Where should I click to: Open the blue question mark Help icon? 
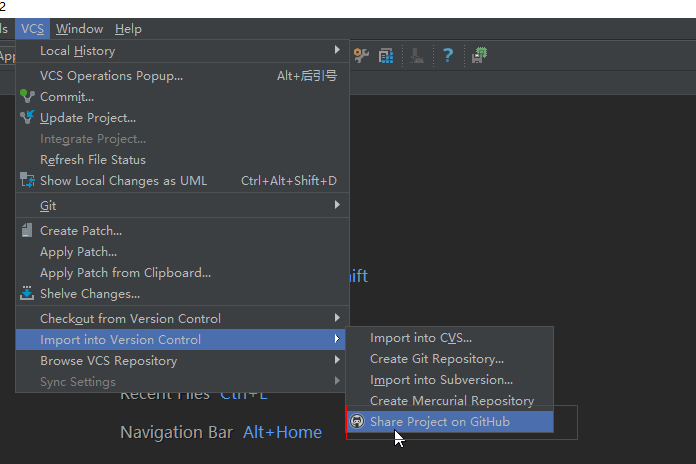[x=447, y=56]
